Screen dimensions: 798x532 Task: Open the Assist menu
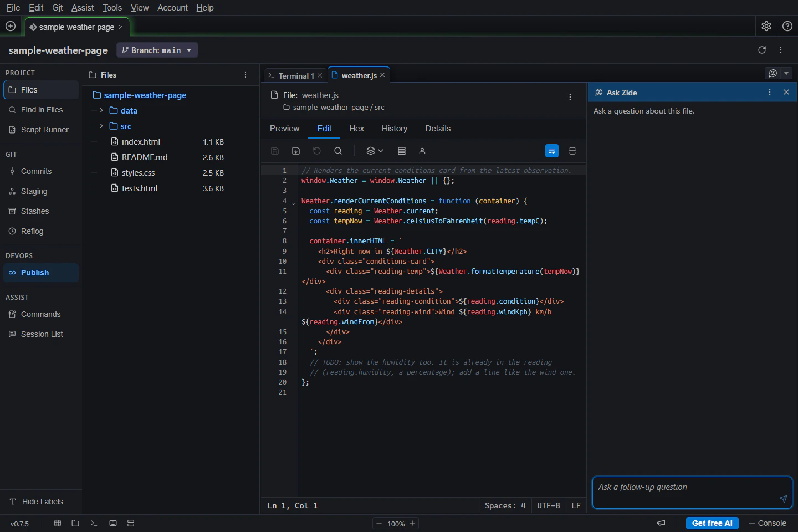pos(83,8)
